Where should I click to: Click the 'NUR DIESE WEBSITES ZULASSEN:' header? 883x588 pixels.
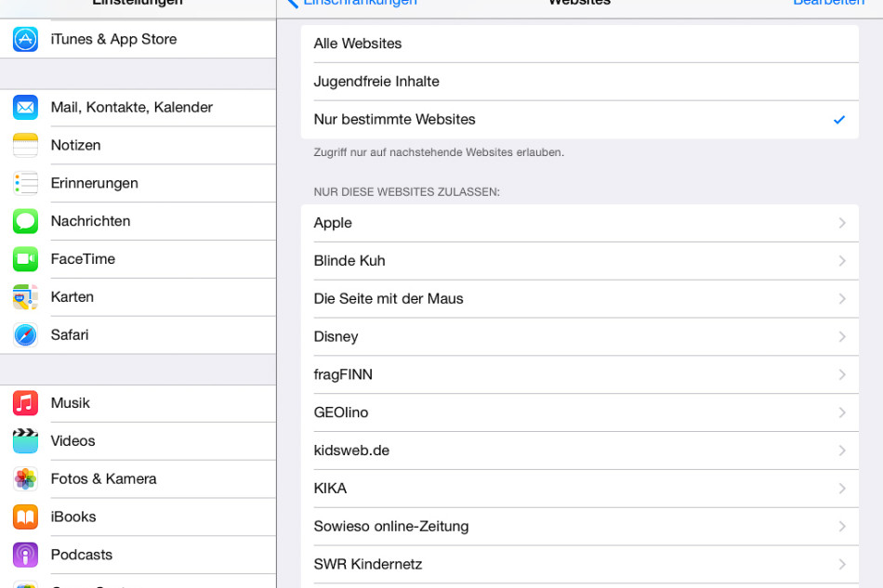tap(406, 192)
